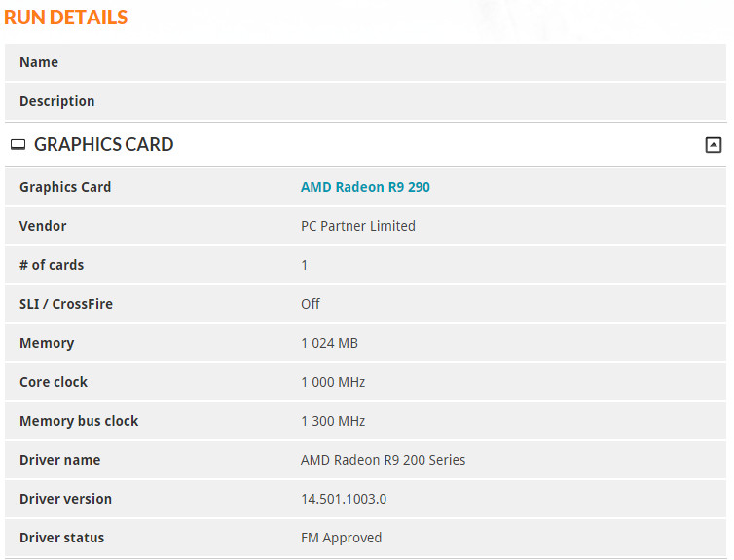The image size is (734, 560).
Task: Click the 1 300 MHz memory bus value
Action: [x=333, y=421]
